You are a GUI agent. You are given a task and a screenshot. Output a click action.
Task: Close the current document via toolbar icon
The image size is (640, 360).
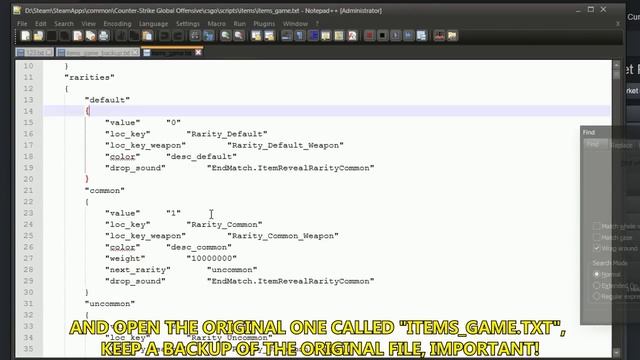pos(78,36)
